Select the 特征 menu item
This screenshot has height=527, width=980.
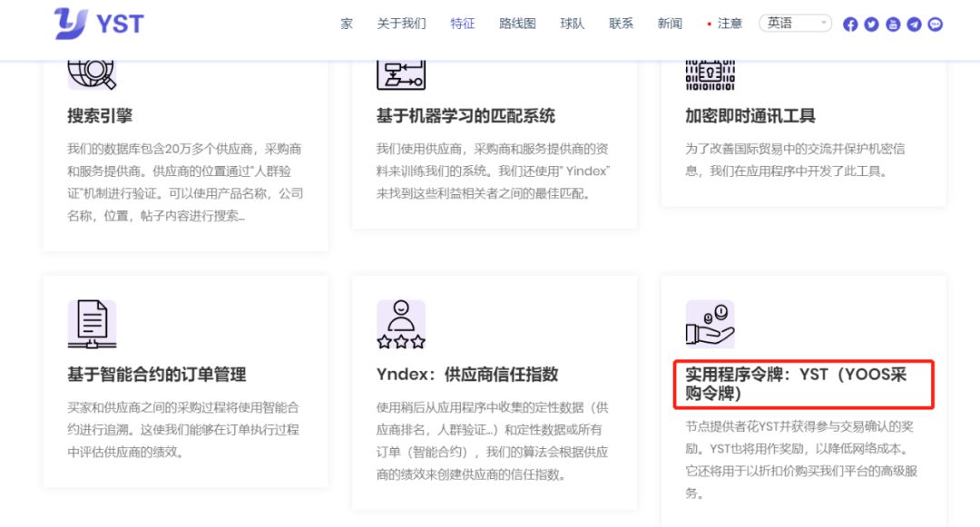[x=463, y=24]
